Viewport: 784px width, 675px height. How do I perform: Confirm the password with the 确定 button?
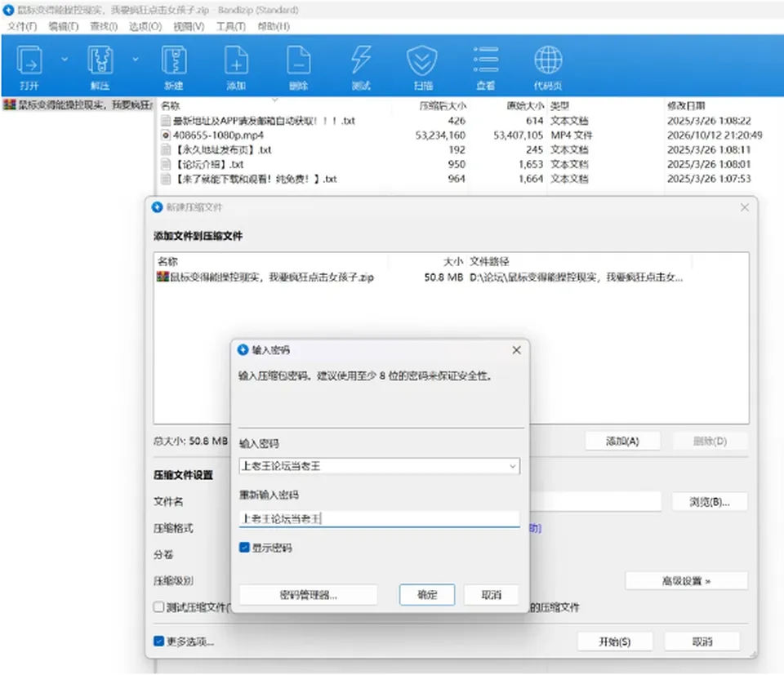click(427, 594)
